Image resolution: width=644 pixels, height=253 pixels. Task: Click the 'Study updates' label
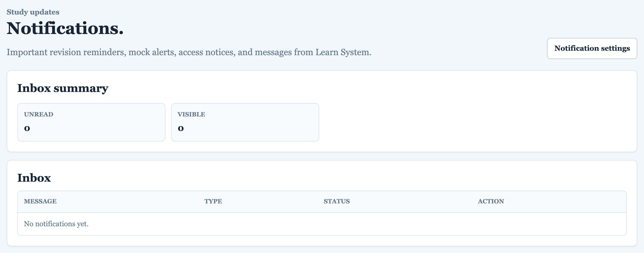pos(33,12)
